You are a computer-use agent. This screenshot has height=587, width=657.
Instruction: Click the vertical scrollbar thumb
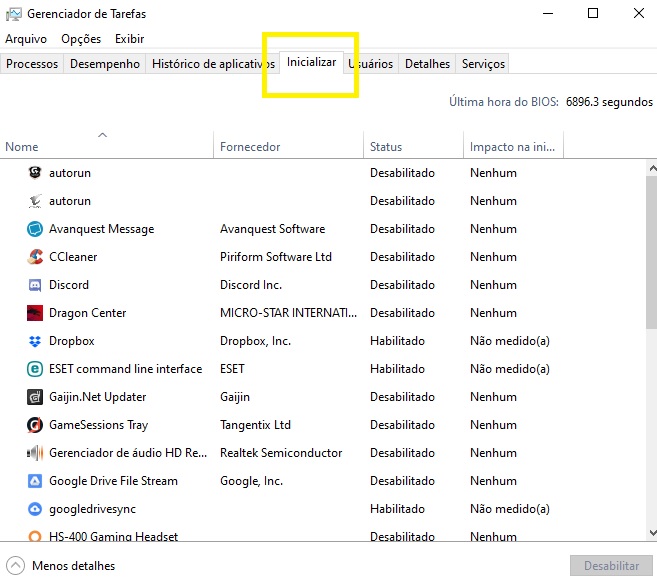pos(652,252)
